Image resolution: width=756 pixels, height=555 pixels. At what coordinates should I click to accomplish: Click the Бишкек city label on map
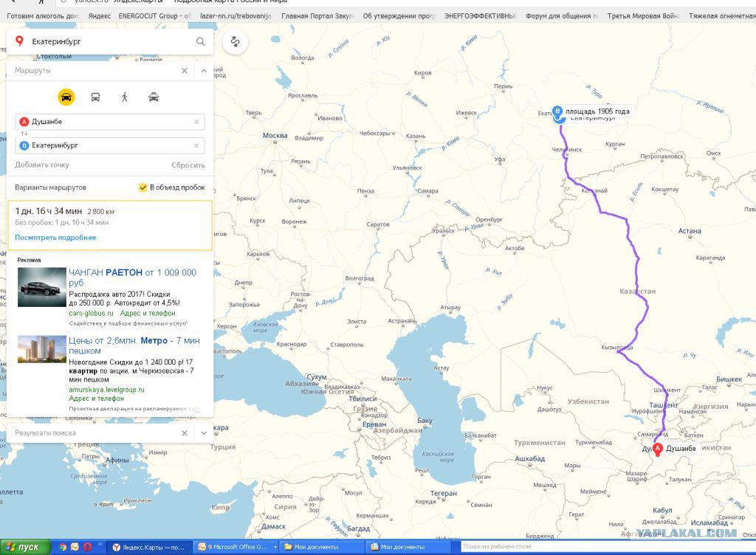[729, 379]
